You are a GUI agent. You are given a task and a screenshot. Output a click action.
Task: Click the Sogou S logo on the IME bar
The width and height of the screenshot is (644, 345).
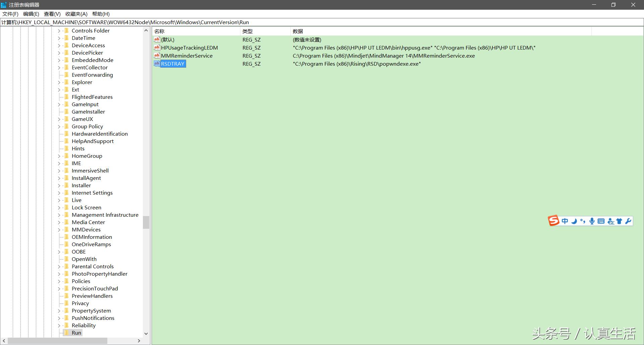[553, 221]
